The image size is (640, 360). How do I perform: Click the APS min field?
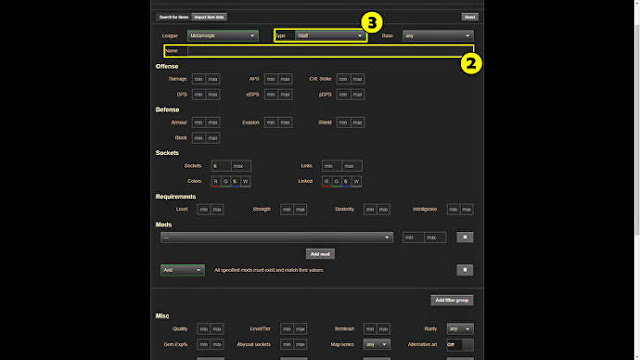pos(271,79)
